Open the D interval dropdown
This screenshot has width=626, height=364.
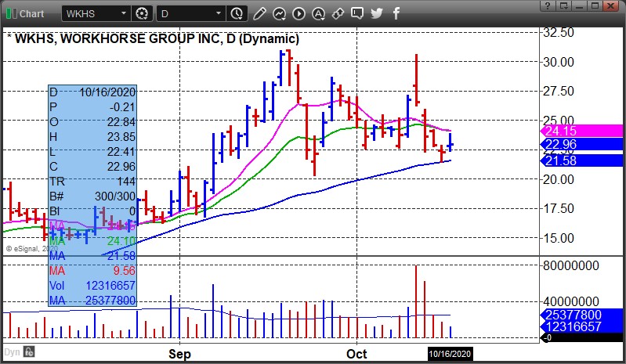(219, 13)
